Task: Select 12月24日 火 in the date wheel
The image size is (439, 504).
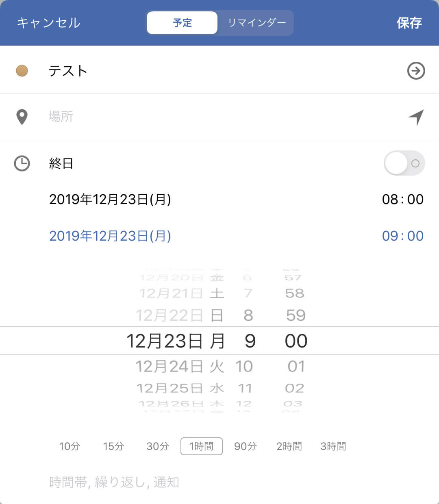Action: (x=180, y=367)
